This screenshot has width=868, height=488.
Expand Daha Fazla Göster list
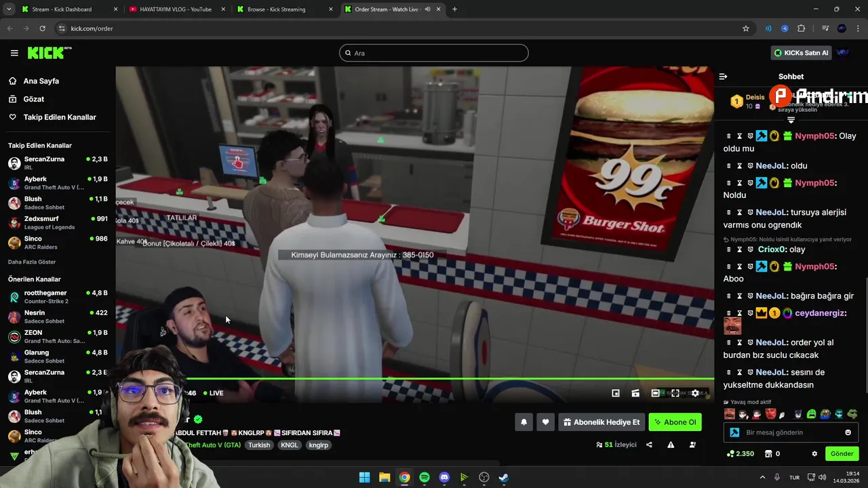[x=32, y=262]
